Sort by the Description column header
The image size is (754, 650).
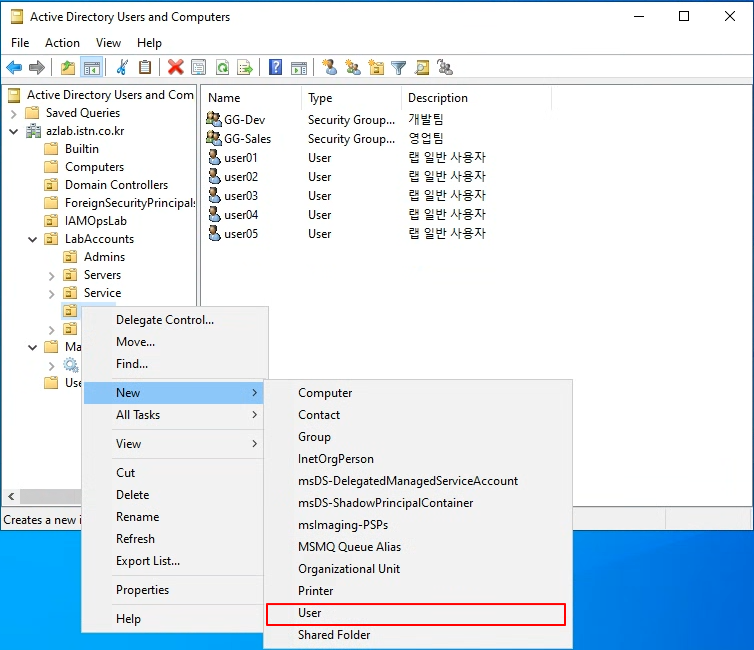click(x=476, y=98)
